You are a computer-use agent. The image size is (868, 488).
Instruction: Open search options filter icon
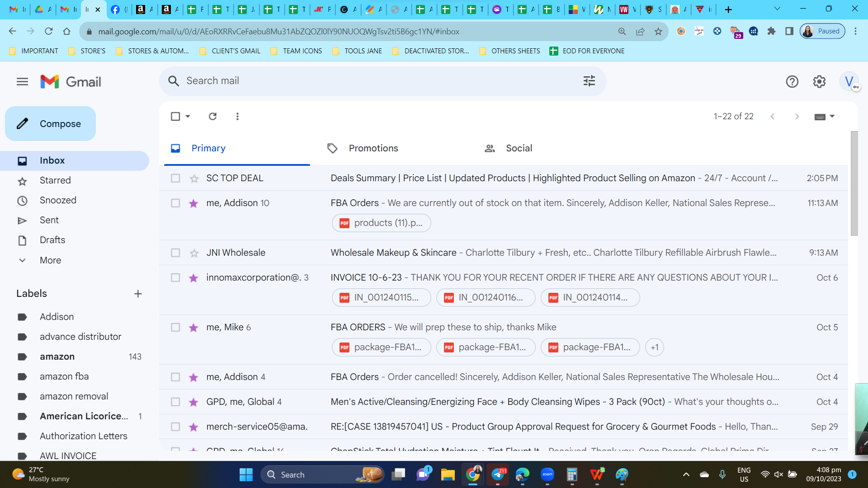coord(589,81)
